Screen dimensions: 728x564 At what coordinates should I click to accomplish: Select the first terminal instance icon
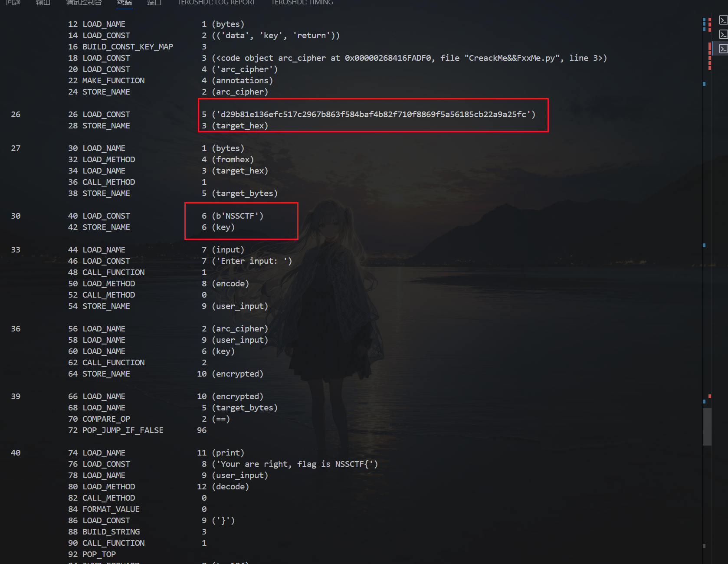point(723,20)
